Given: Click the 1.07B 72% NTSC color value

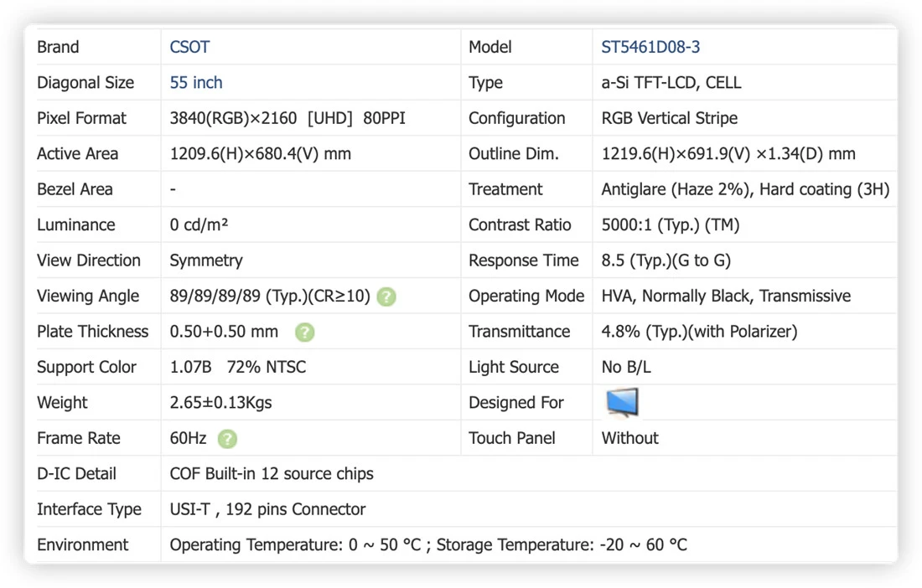Looking at the screenshot, I should pyautogui.click(x=237, y=367).
